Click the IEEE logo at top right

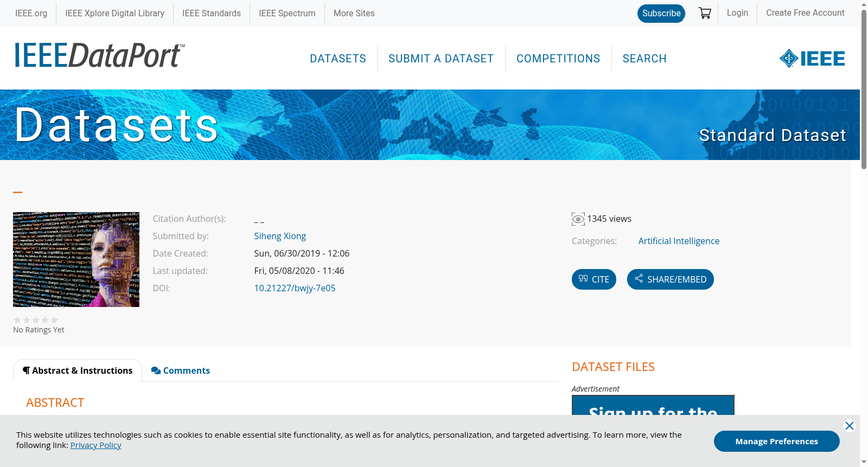pyautogui.click(x=812, y=59)
